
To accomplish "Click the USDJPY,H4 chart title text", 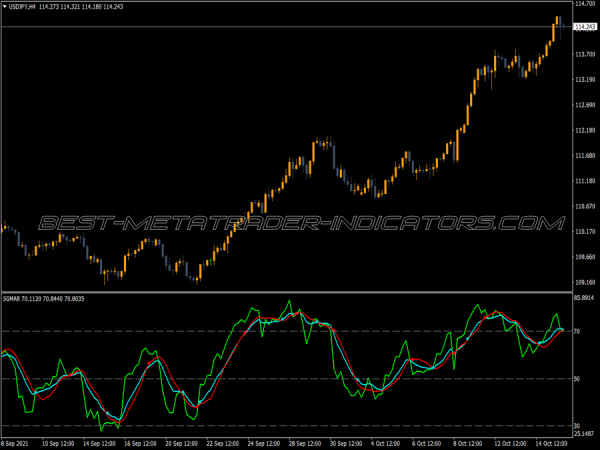I will click(22, 7).
